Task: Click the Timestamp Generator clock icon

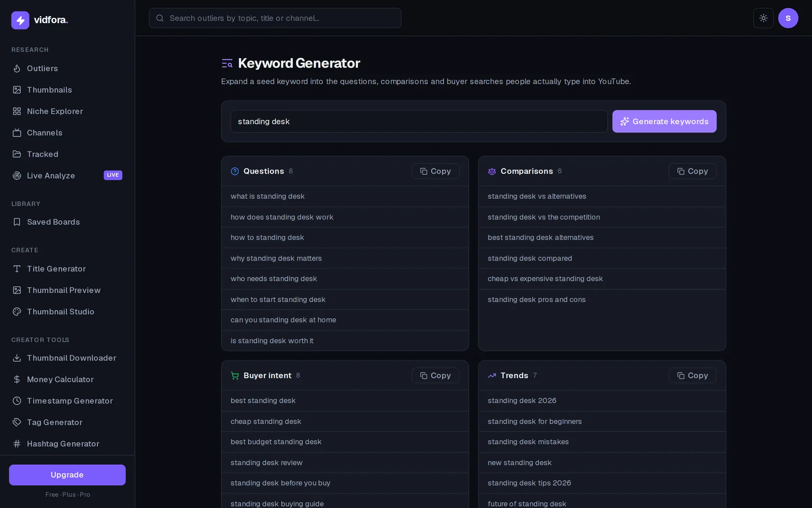Action: coord(17,401)
